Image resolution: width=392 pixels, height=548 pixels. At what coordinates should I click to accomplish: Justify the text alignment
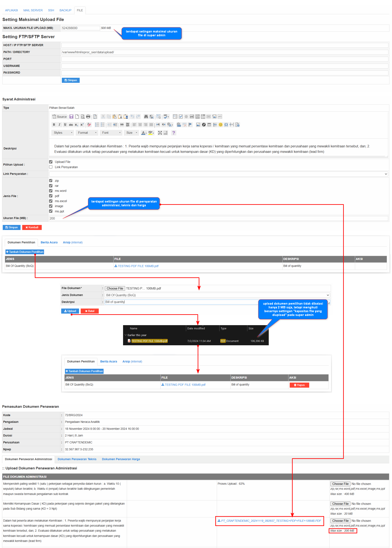tap(151, 125)
